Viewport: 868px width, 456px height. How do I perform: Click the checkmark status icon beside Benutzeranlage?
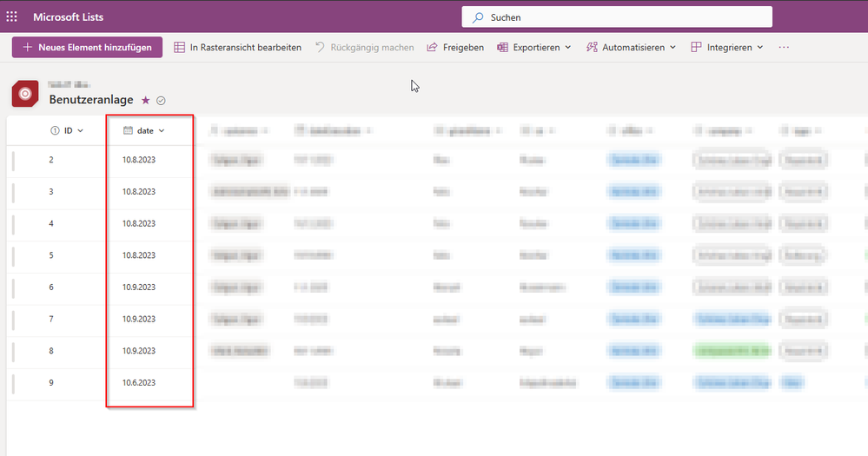(161, 101)
